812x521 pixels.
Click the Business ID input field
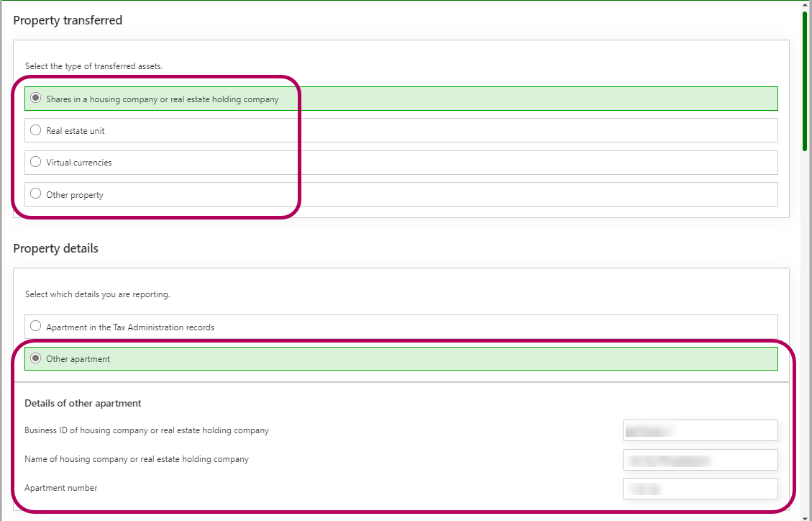point(700,430)
